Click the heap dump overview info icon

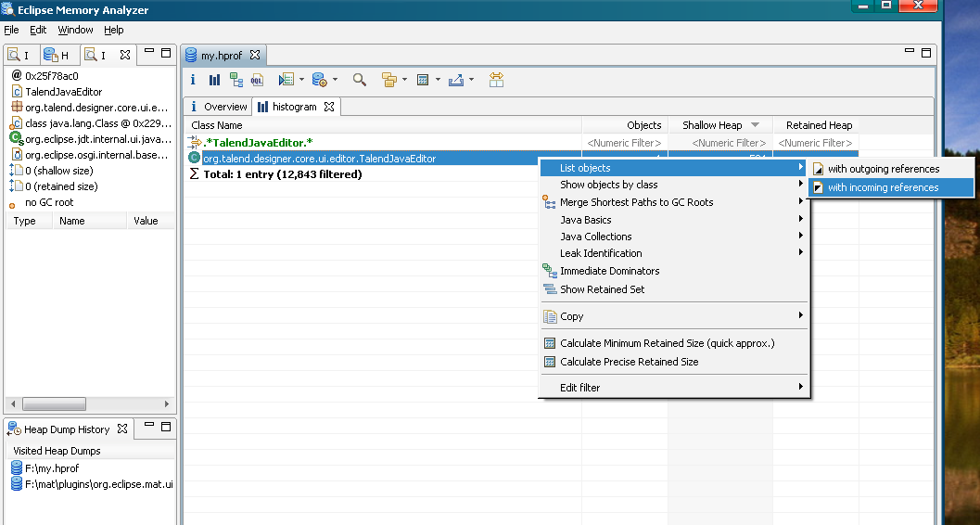193,80
